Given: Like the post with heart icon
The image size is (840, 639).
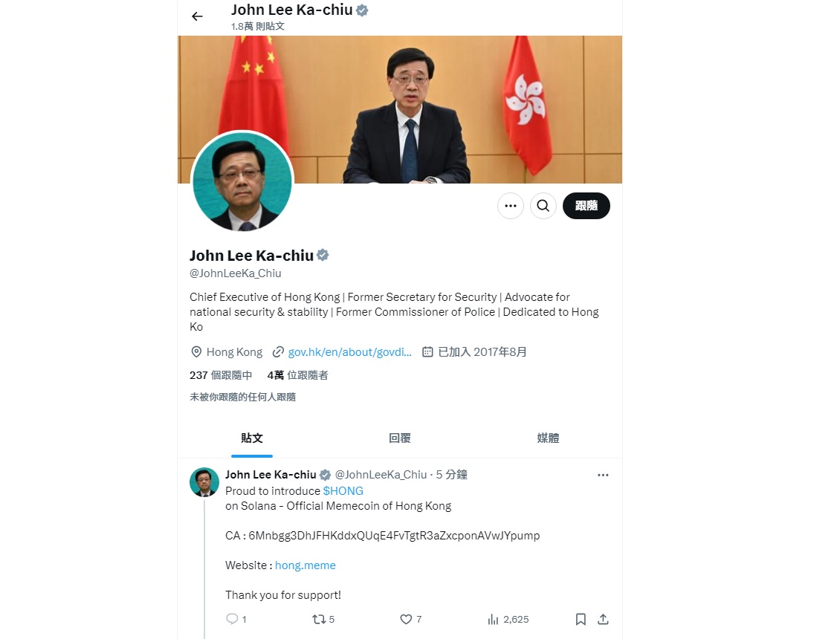Looking at the screenshot, I should point(406,619).
